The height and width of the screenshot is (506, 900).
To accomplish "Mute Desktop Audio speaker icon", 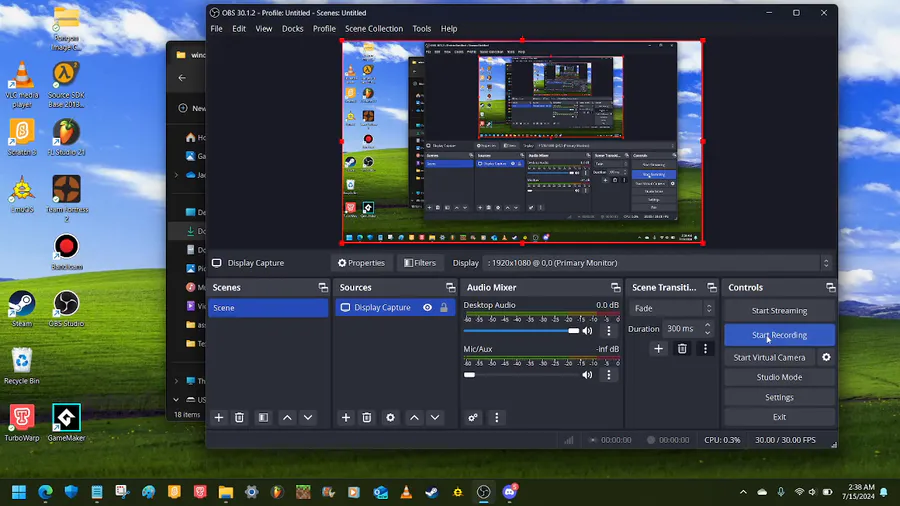I will coord(587,331).
